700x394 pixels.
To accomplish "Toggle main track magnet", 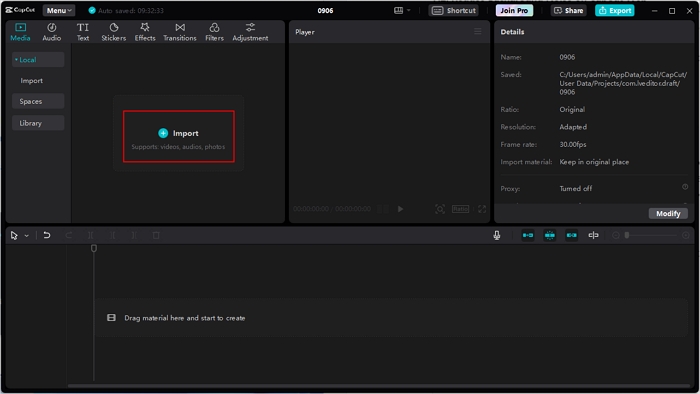I will click(528, 235).
